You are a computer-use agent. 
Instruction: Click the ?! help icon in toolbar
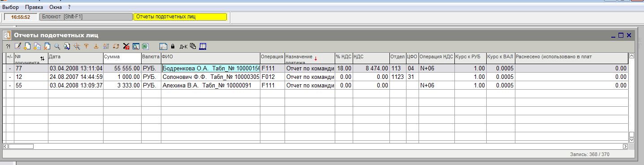tap(8, 46)
